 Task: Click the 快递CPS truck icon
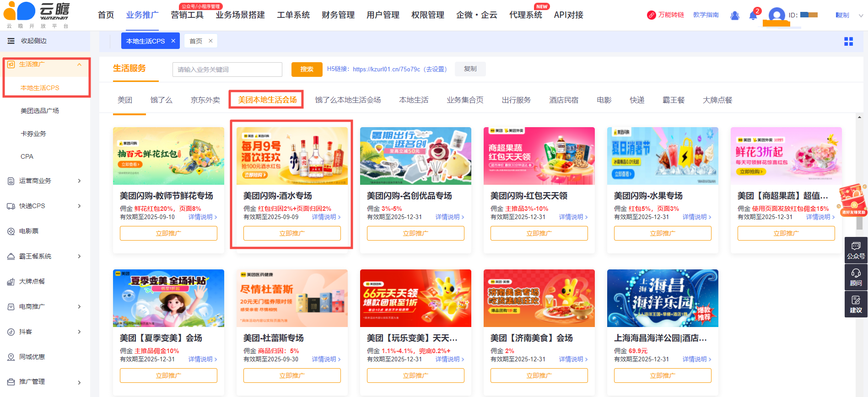11,206
